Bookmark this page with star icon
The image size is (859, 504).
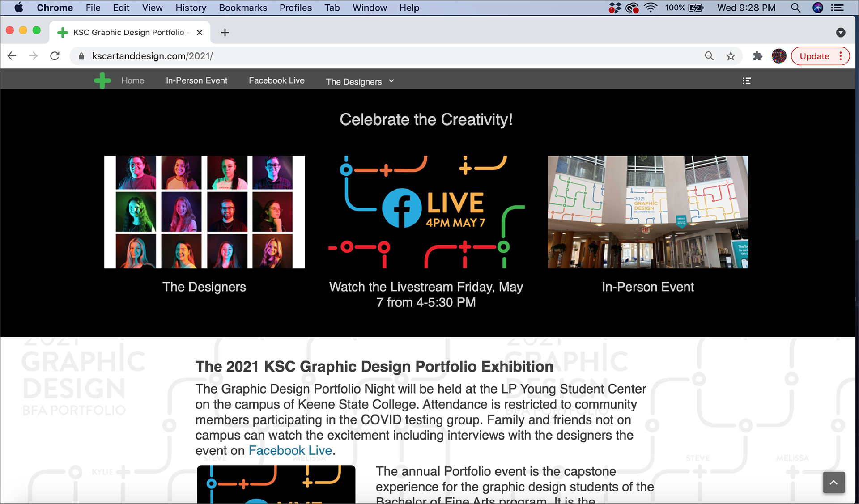(x=731, y=56)
